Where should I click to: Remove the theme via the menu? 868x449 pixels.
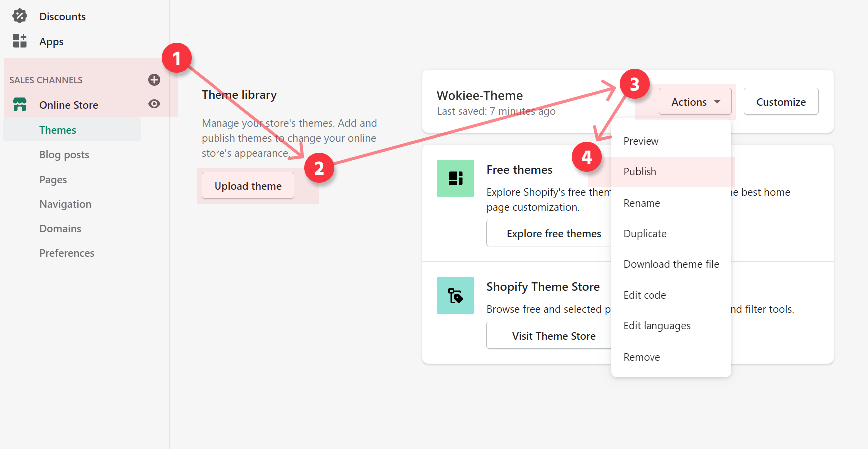(x=642, y=357)
